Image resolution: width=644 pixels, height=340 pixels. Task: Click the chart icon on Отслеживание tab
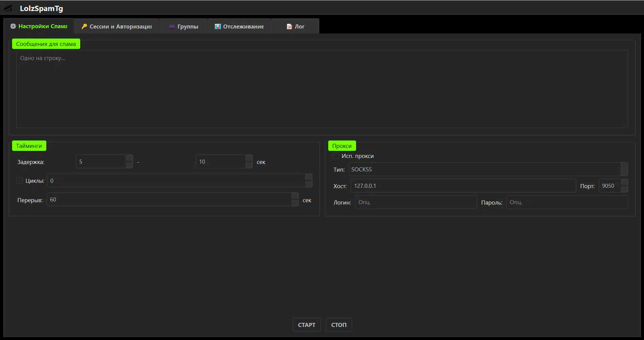[218, 26]
